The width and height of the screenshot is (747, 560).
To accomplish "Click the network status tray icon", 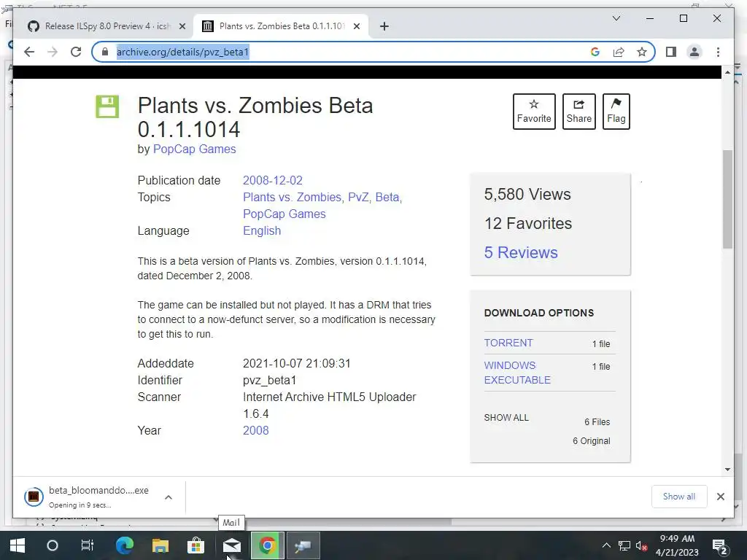I will (x=624, y=545).
